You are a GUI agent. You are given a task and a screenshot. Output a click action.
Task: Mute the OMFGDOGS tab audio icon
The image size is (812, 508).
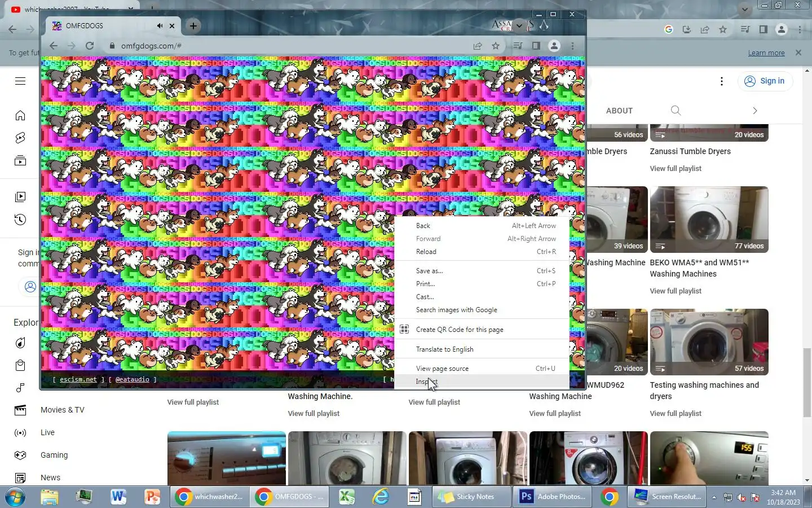[160, 26]
